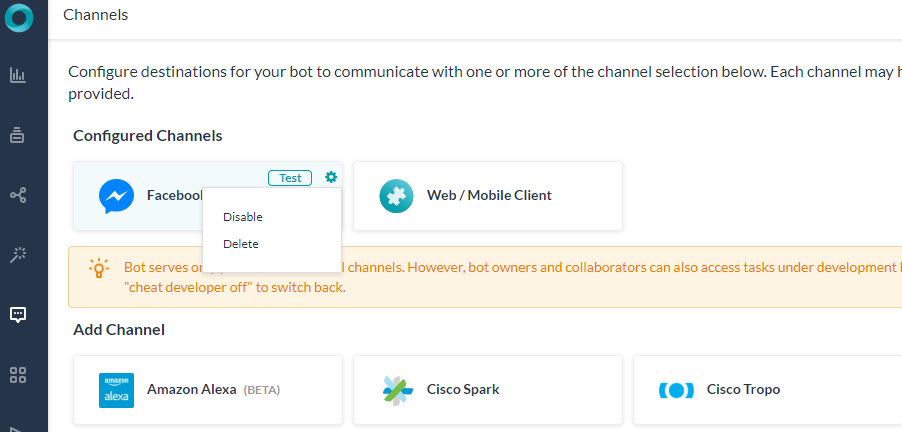The height and width of the screenshot is (432, 902).
Task: Click the Facebook Messenger logo icon
Action: click(x=116, y=196)
